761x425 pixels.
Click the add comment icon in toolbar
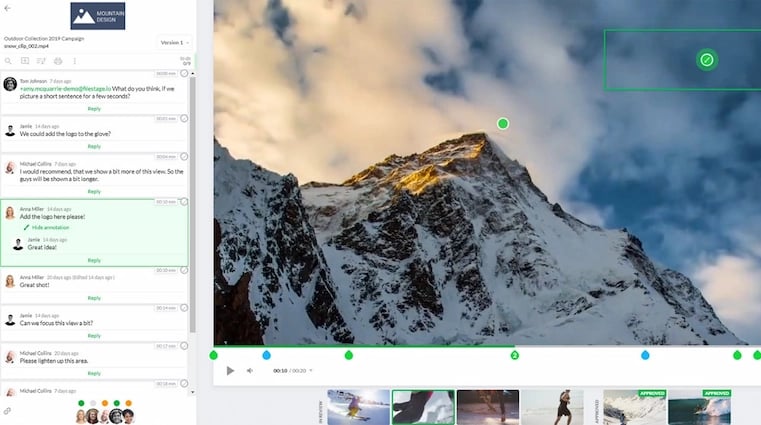25,61
